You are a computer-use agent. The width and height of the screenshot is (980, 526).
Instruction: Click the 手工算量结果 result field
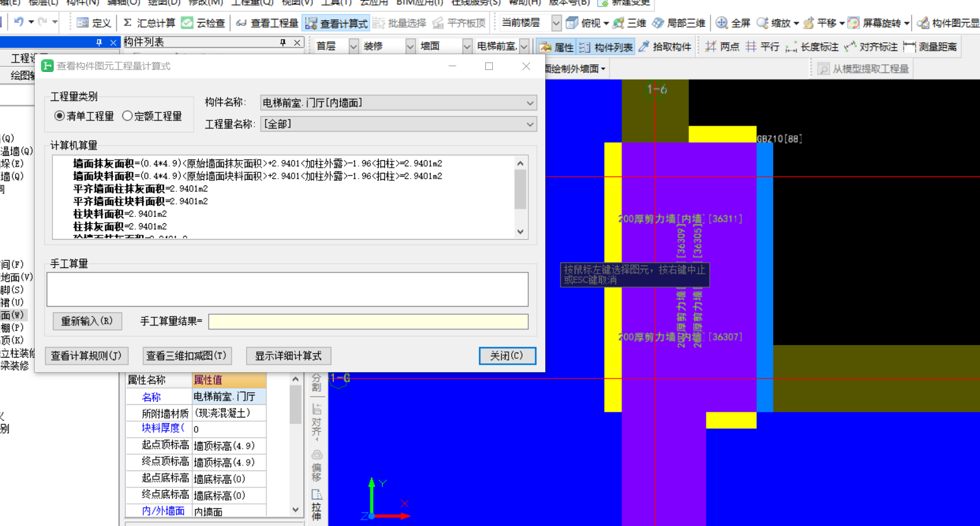(368, 322)
